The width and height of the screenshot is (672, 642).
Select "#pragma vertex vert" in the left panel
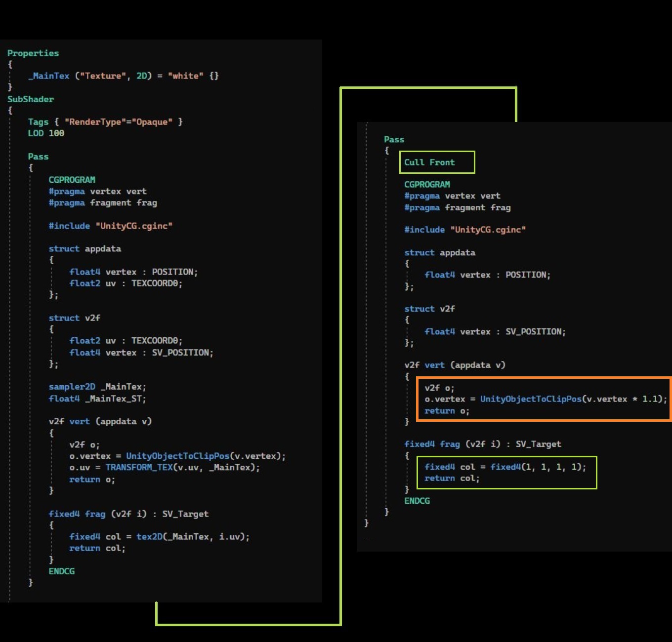[x=98, y=191]
